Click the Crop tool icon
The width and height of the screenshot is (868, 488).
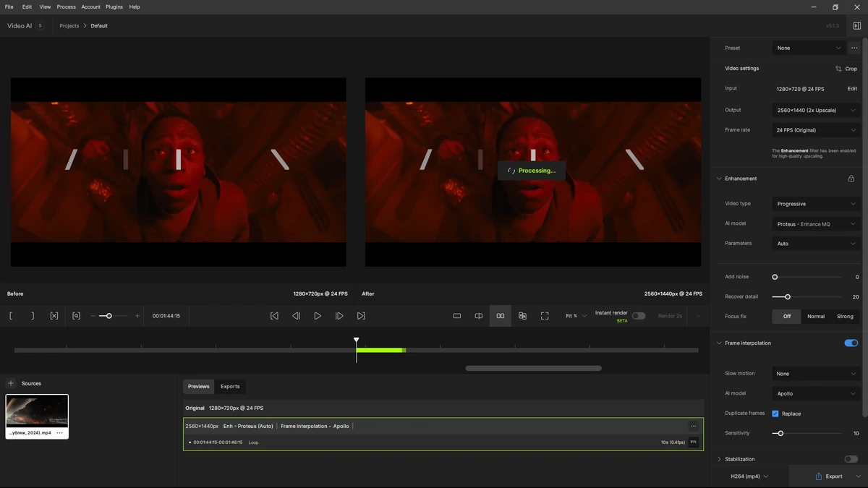coord(838,69)
